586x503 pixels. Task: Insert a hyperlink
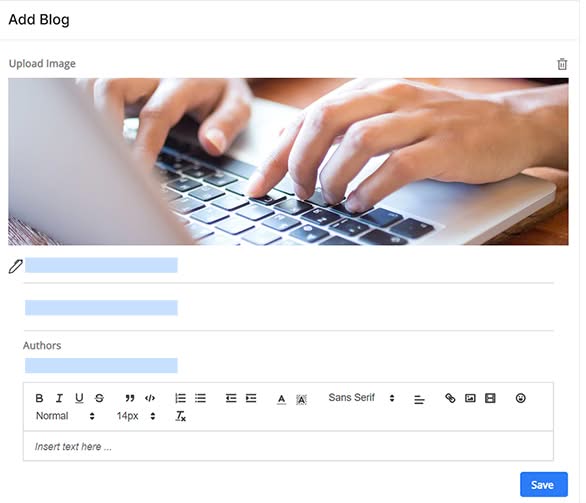(450, 398)
